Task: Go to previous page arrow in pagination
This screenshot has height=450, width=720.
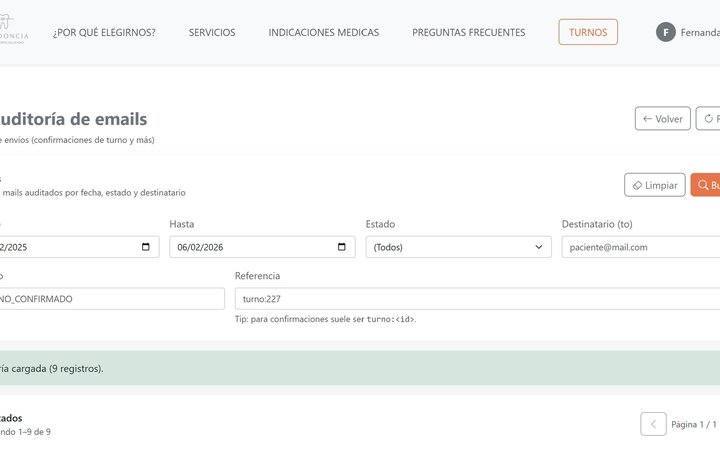Action: coord(653,424)
